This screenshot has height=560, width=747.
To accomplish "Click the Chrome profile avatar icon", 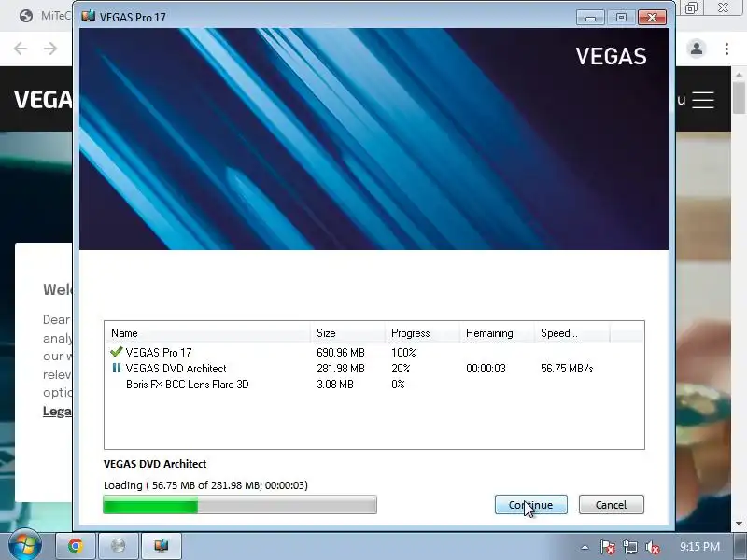I will point(696,49).
